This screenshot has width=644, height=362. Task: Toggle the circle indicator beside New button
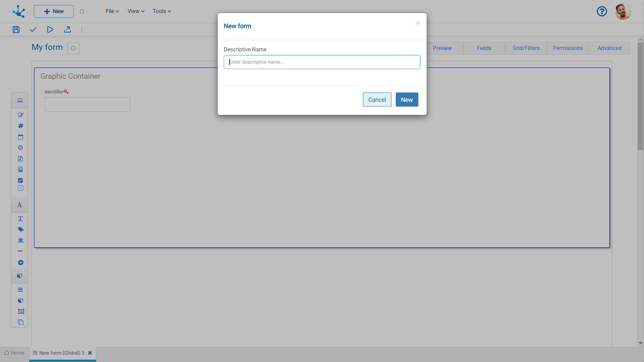click(82, 11)
